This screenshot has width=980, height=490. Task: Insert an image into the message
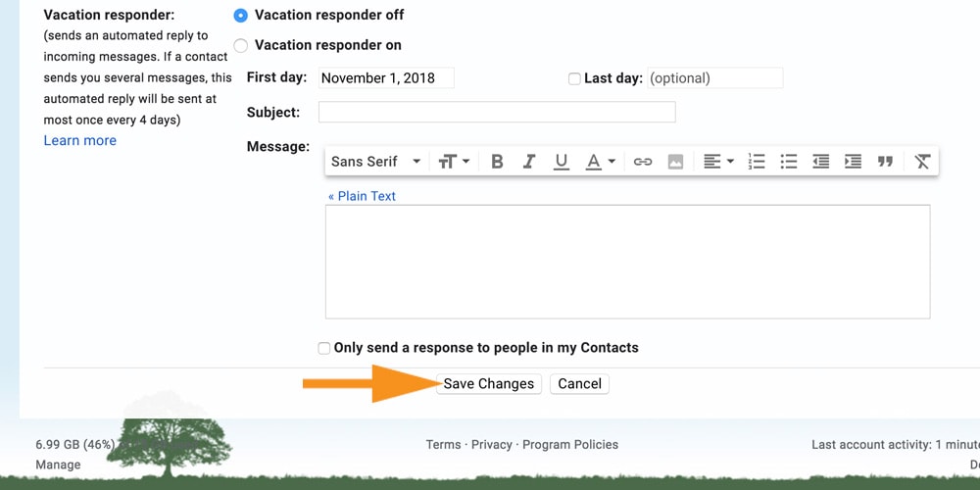pos(675,162)
